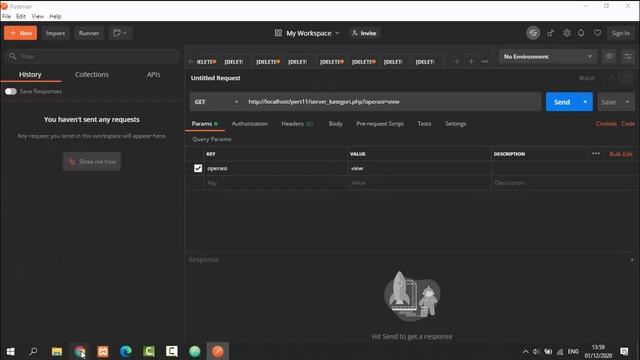Click the blue Send button
The height and width of the screenshot is (360, 640).
tap(562, 102)
